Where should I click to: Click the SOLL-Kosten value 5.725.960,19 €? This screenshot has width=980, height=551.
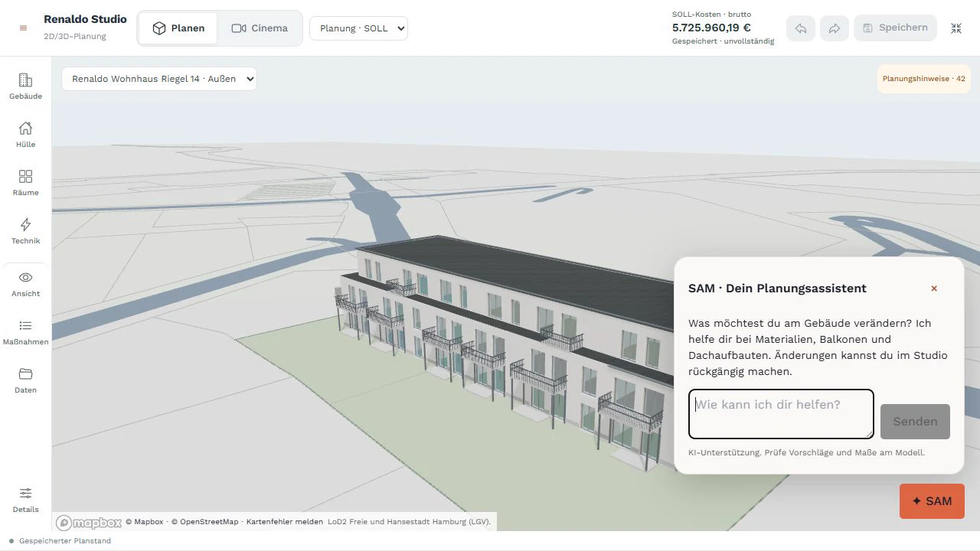[711, 28]
